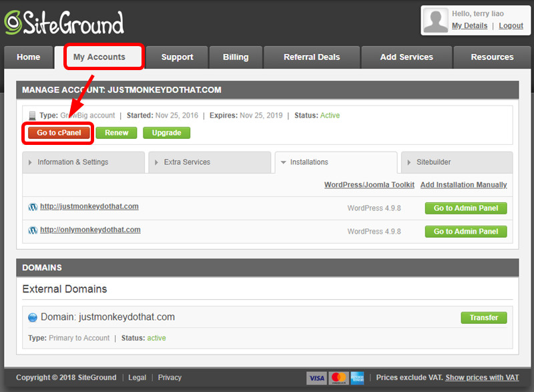Click Show prices with VAT link
Screen dimensions: 534x392
482,378
